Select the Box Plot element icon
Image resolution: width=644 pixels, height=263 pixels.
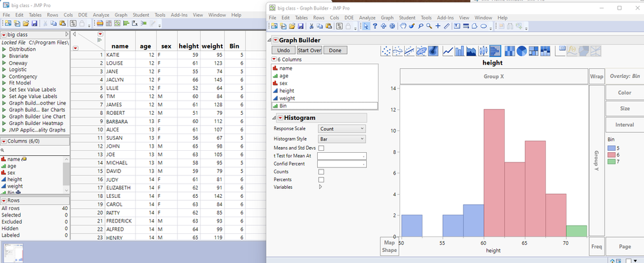(483, 51)
